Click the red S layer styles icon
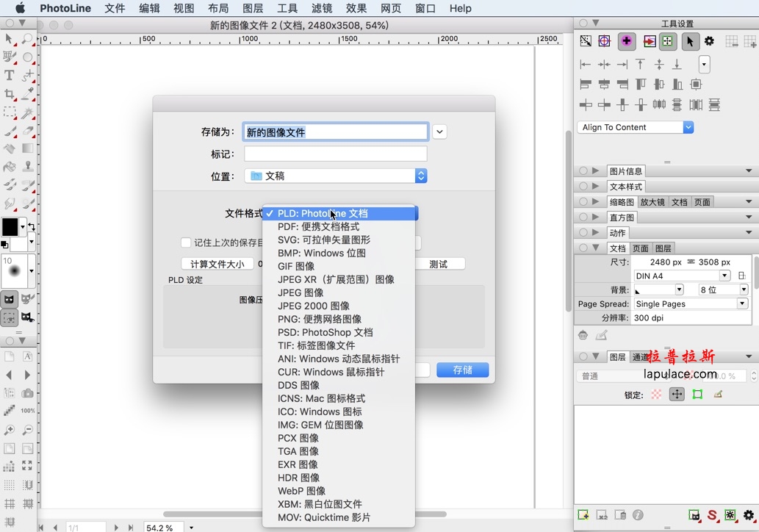The width and height of the screenshot is (759, 532). click(x=712, y=515)
